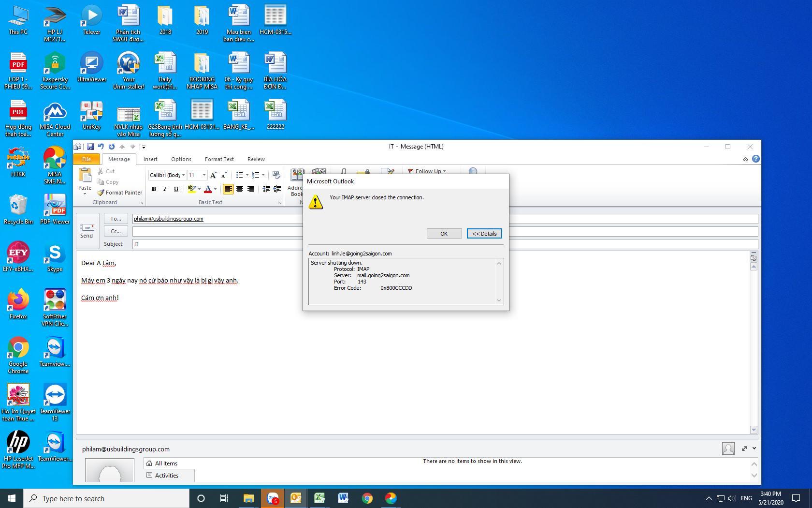This screenshot has height=508, width=812.
Task: Select the UltraViewer desktop shortcut
Action: tap(91, 67)
